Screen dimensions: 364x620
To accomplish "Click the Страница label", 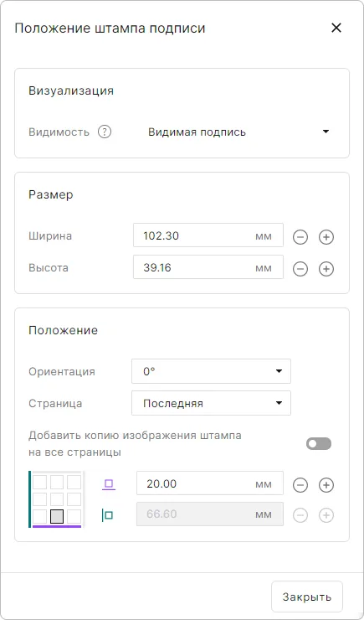I will point(55,403).
